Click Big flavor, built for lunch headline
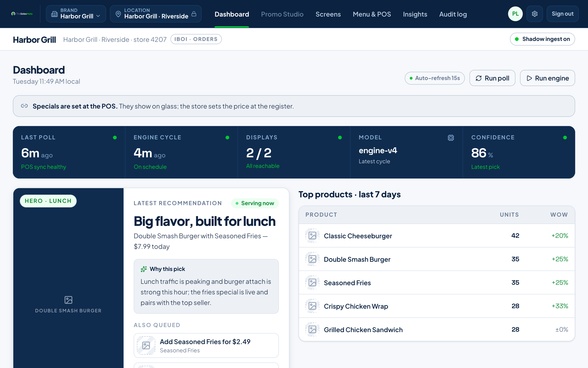The height and width of the screenshot is (368, 588). 205,221
